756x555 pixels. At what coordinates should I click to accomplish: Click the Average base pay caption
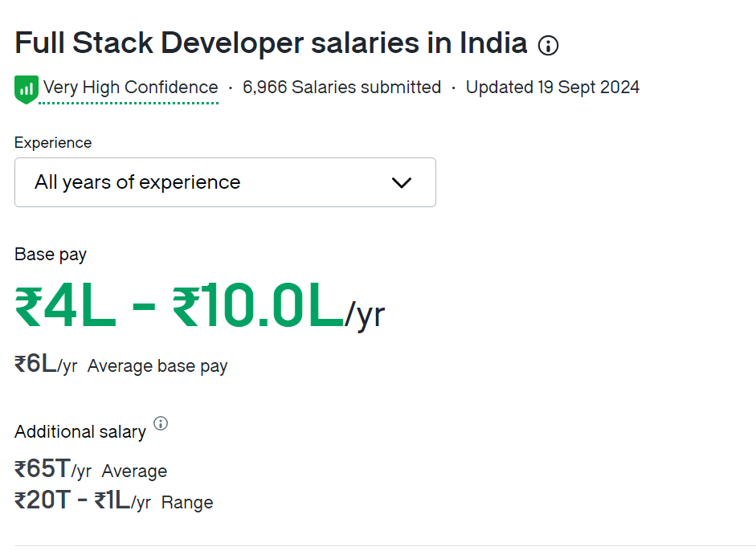click(157, 366)
